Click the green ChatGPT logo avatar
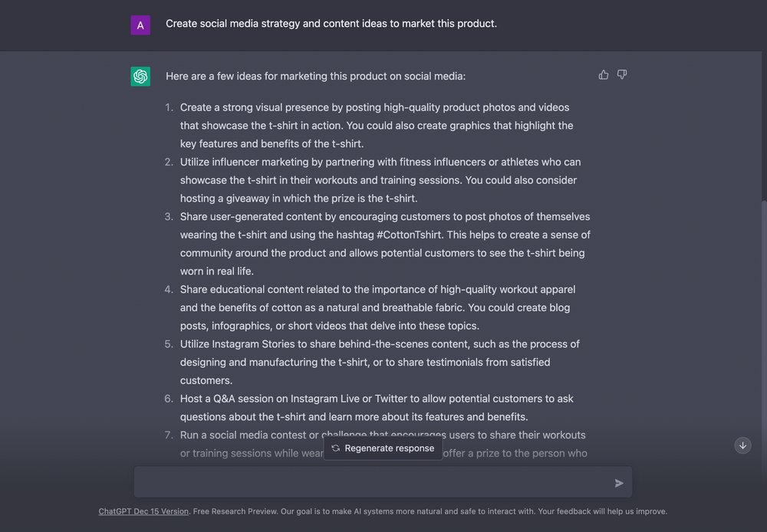Image resolution: width=767 pixels, height=532 pixels. coord(140,77)
